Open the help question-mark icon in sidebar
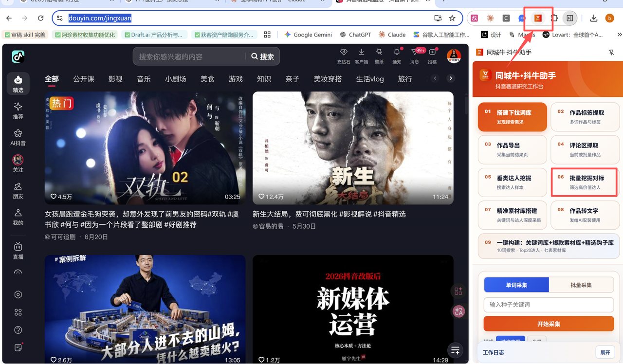 click(18, 329)
